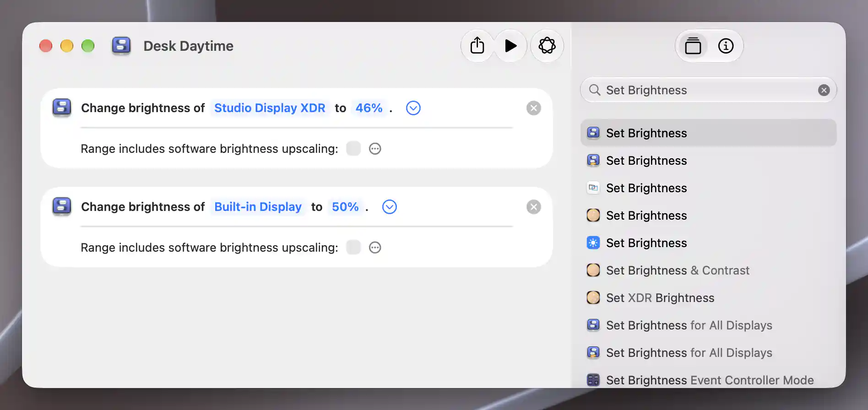Click the Desk Daytime shortcut title
Screen dimensions: 868x410
pos(188,46)
